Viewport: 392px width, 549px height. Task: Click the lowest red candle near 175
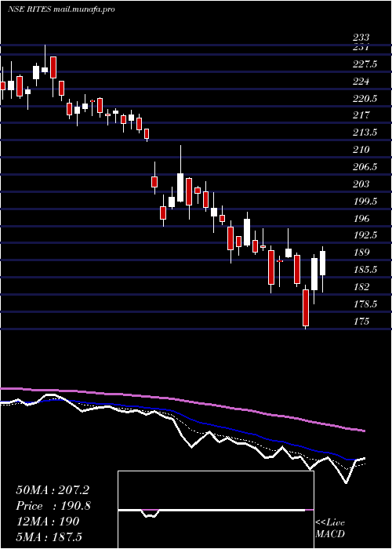306,307
